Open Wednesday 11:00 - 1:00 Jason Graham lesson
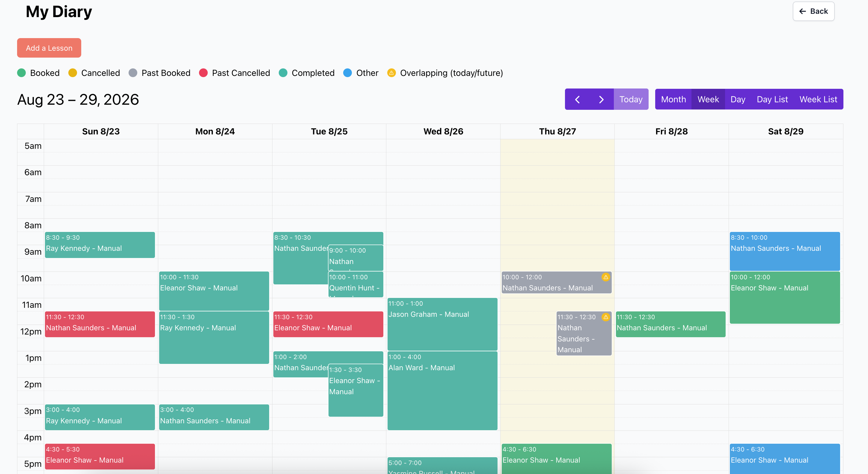868x474 pixels. 442,324
